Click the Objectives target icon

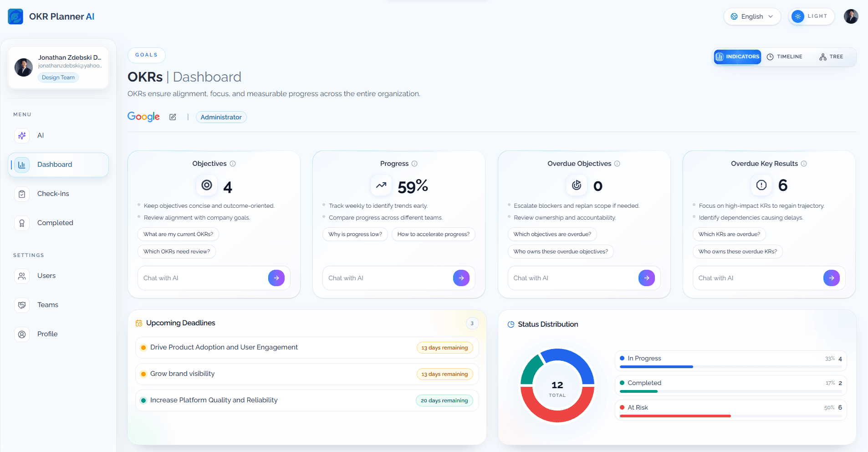tap(207, 185)
